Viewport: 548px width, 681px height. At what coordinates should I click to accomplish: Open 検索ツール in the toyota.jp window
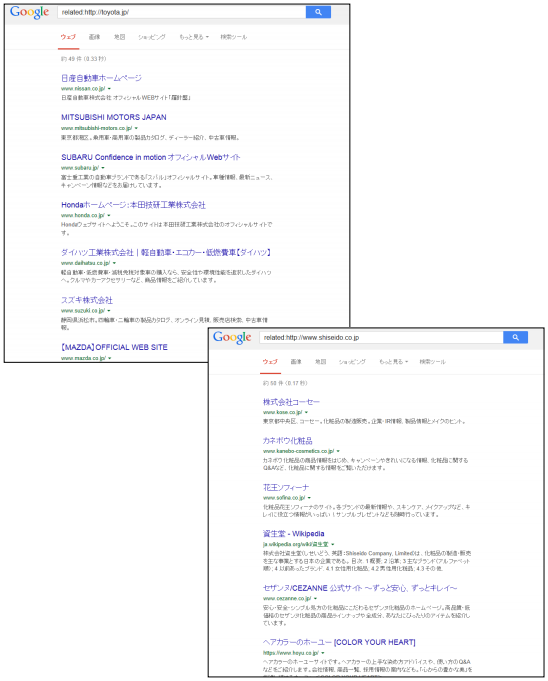[x=234, y=37]
